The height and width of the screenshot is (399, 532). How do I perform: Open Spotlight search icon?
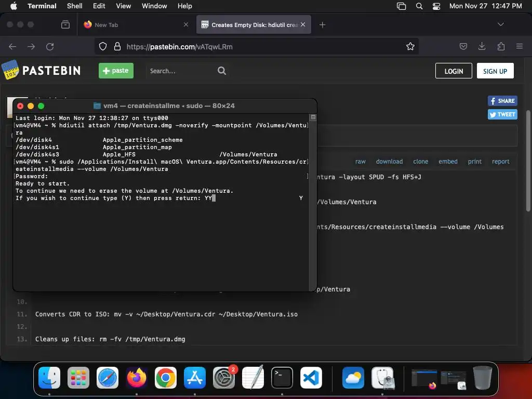click(x=419, y=6)
